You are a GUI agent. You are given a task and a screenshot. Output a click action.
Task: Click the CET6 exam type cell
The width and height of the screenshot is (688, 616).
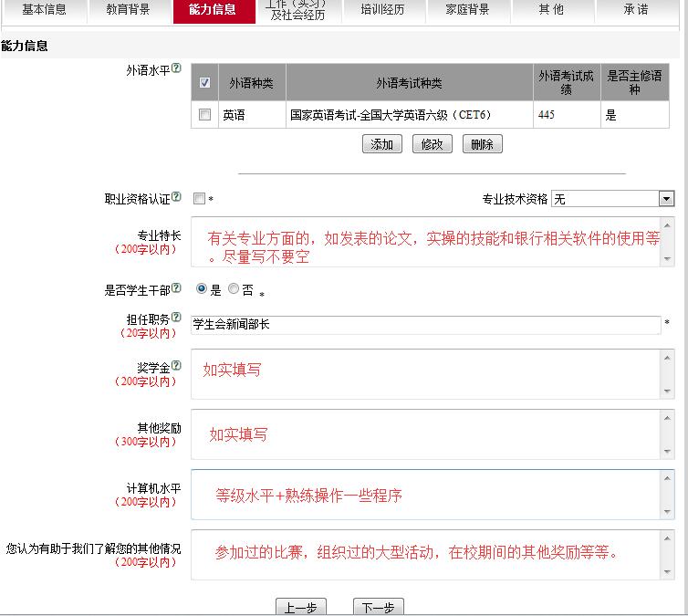tap(410, 115)
